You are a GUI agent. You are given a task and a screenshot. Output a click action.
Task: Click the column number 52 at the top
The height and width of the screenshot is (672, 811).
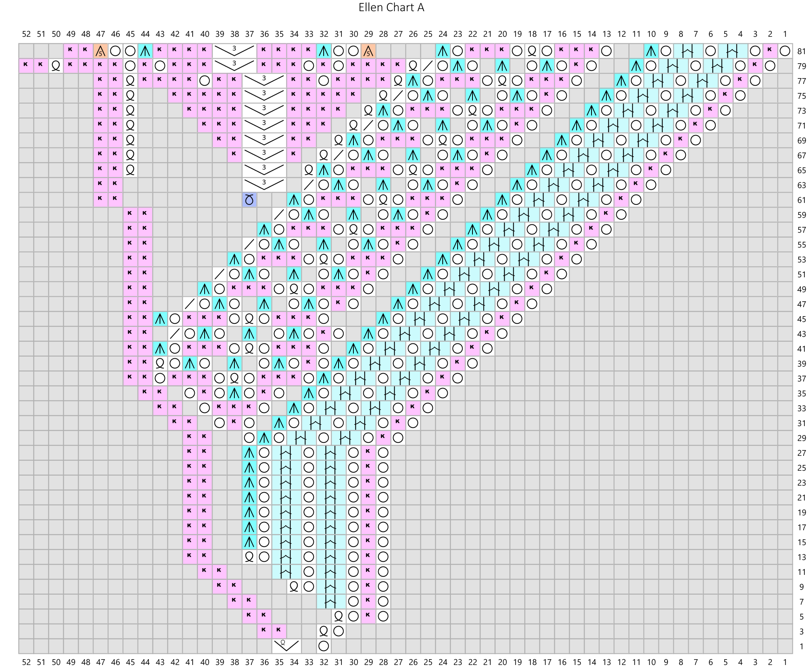tap(26, 34)
